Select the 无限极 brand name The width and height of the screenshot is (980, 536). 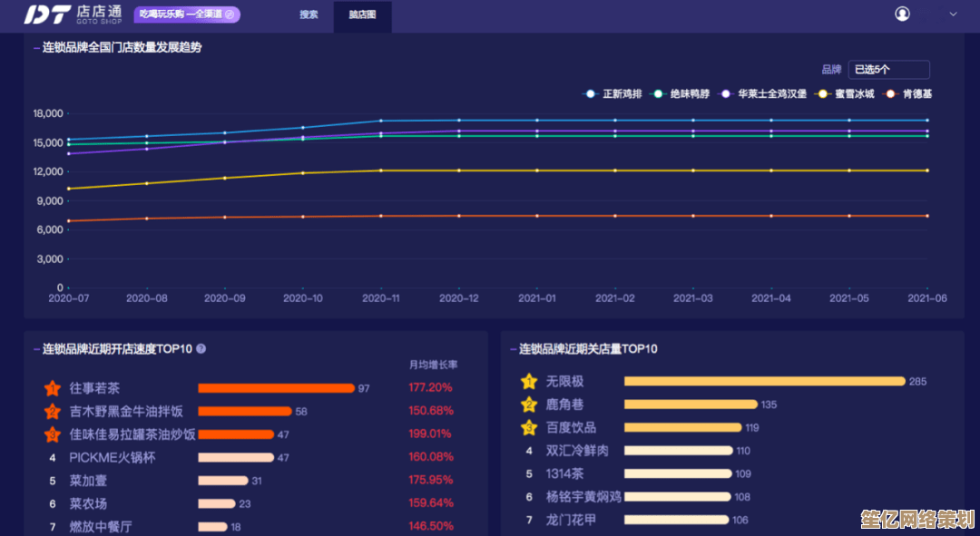[x=565, y=381]
